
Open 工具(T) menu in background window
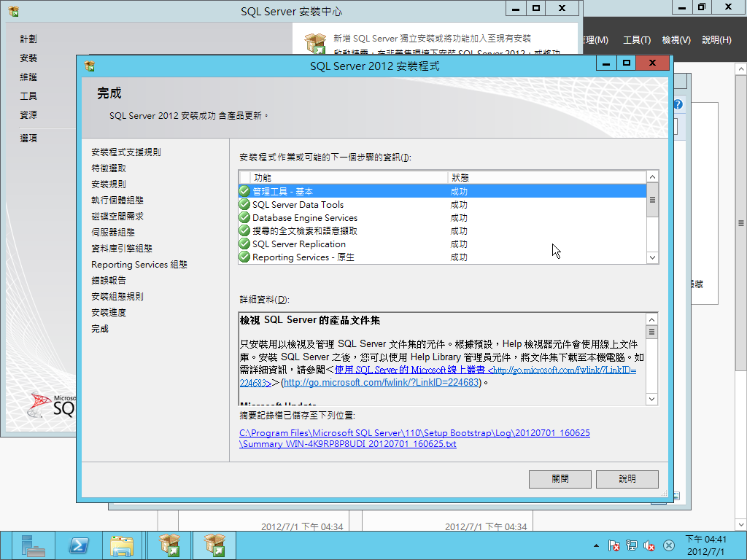pyautogui.click(x=636, y=40)
